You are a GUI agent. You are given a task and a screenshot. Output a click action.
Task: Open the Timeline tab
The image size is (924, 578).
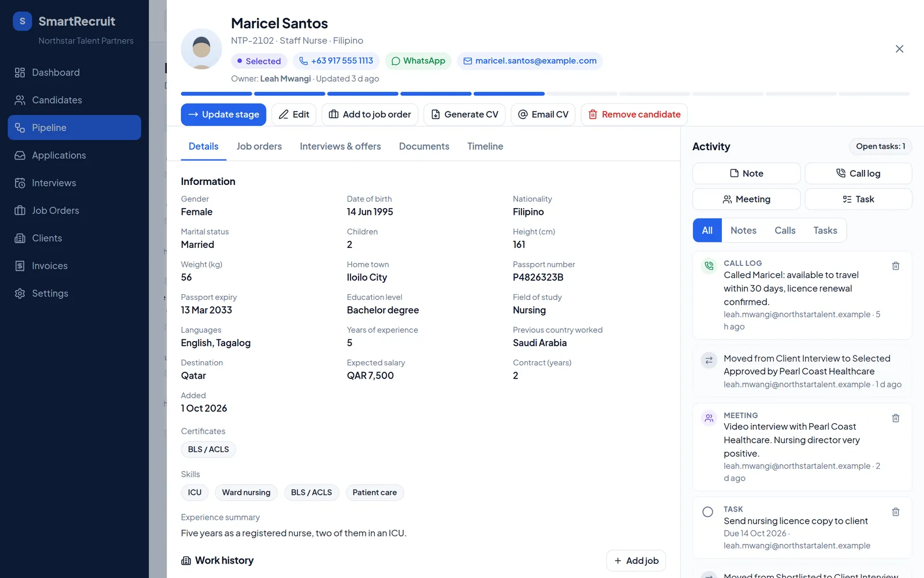click(485, 147)
